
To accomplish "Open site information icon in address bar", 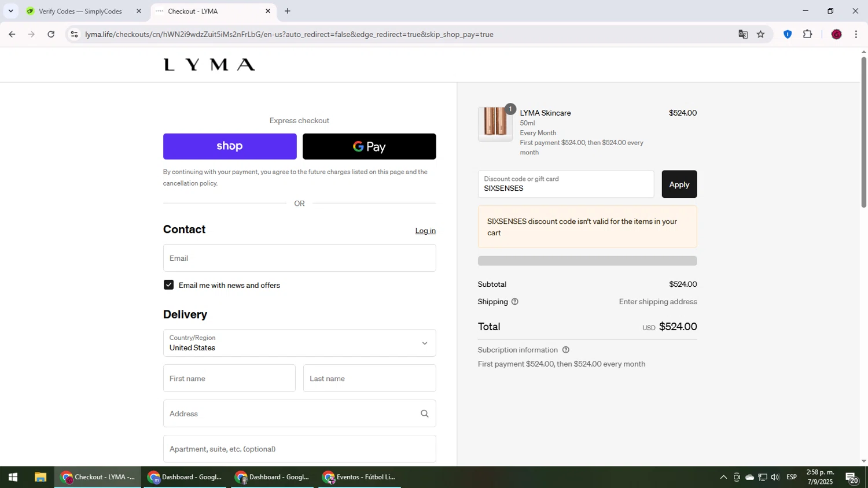I will (73, 34).
